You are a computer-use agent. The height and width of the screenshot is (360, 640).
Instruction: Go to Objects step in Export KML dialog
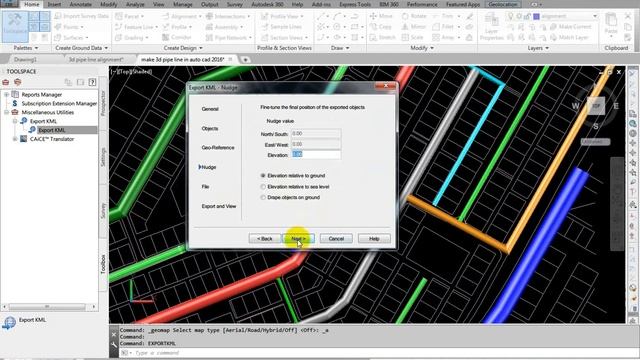(210, 128)
